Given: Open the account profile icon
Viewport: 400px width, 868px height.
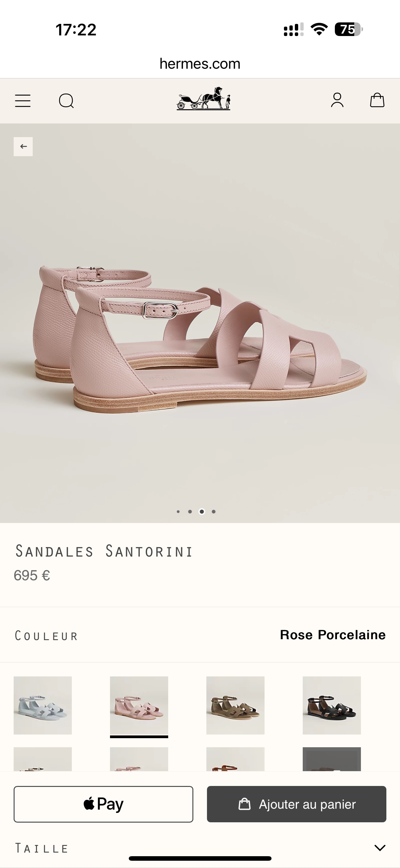Looking at the screenshot, I should [337, 100].
